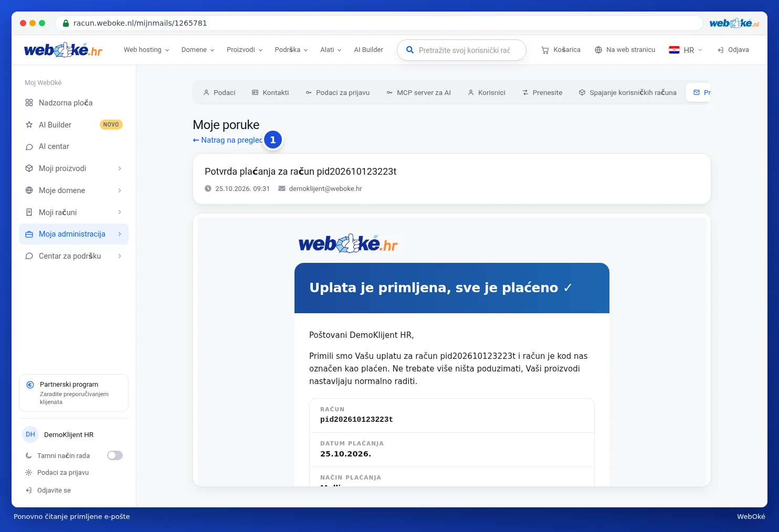Screen dimensions: 779x532
Task: Click the demoklijent@weboke.hr sender address
Action: click(325, 189)
